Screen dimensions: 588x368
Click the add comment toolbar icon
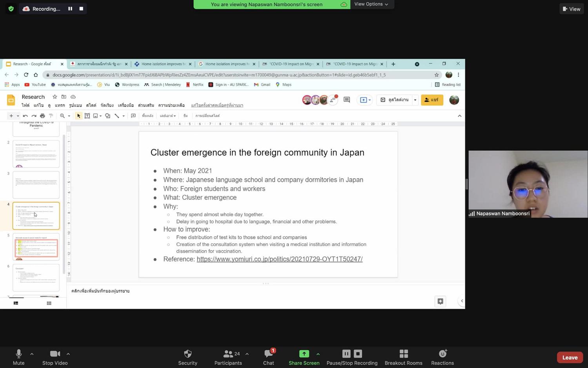[x=133, y=116]
